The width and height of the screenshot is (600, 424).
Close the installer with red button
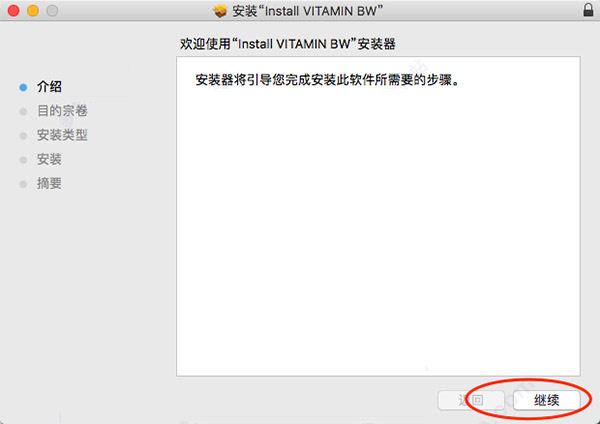click(13, 11)
